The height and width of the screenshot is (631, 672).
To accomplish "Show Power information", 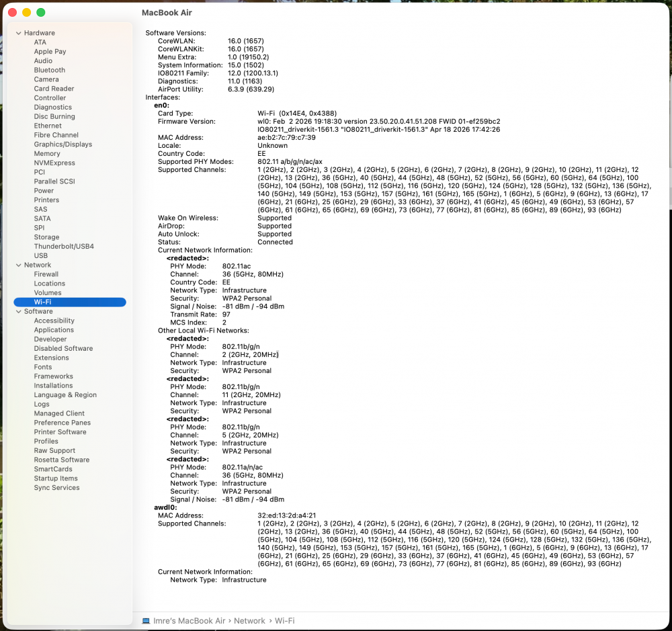I will click(44, 191).
